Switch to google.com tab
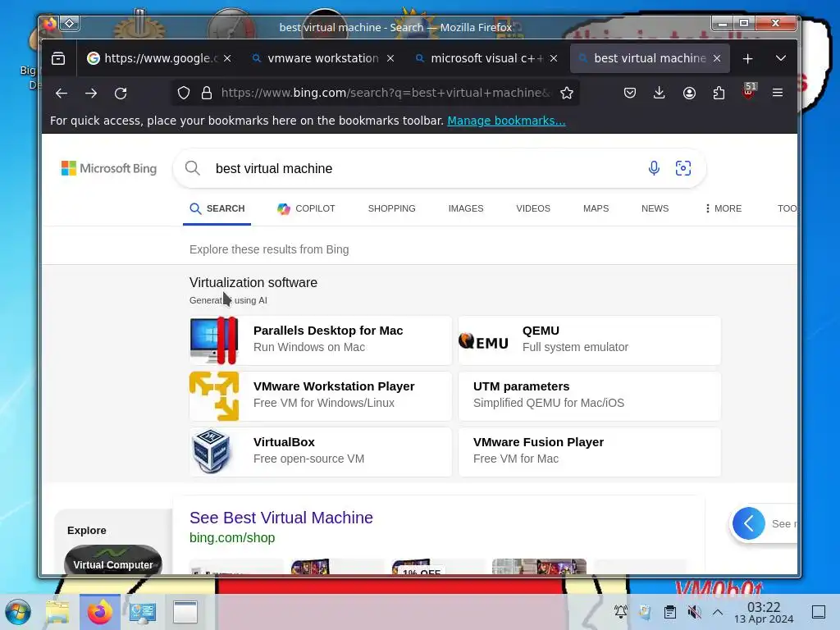The height and width of the screenshot is (630, 840). 159,58
